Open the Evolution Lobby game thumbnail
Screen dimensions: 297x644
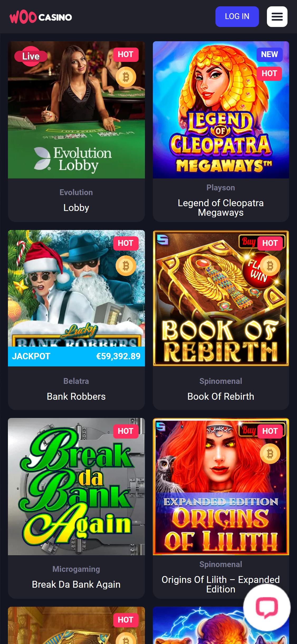76,110
